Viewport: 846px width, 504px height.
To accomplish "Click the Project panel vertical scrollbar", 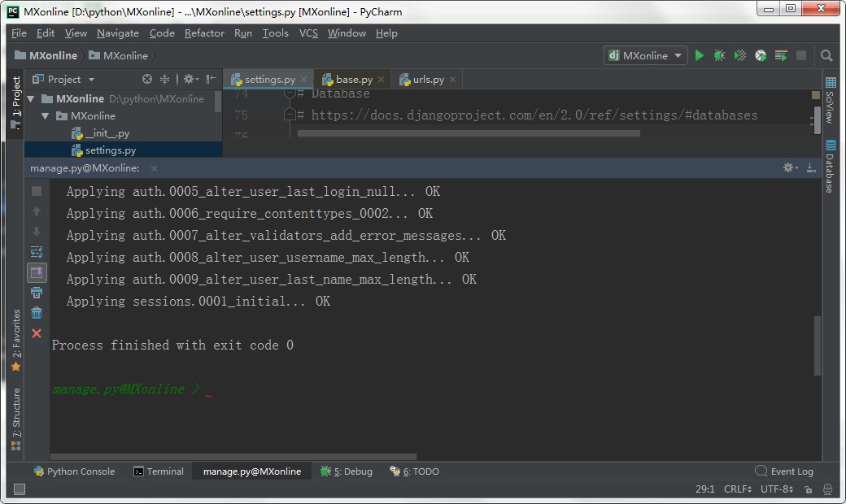I will point(218,102).
